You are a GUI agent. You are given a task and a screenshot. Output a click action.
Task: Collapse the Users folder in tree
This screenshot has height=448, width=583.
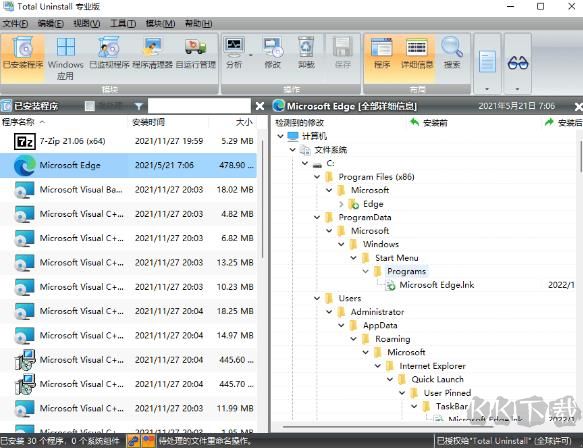tap(317, 298)
